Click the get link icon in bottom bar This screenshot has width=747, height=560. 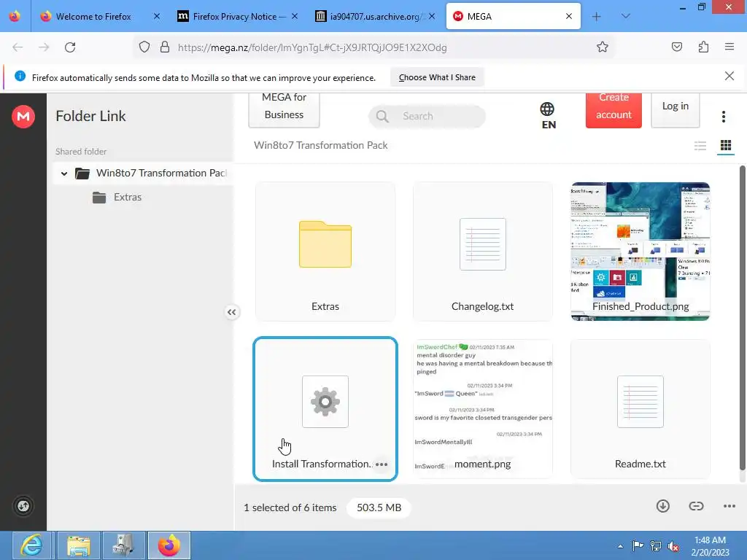pos(696,506)
